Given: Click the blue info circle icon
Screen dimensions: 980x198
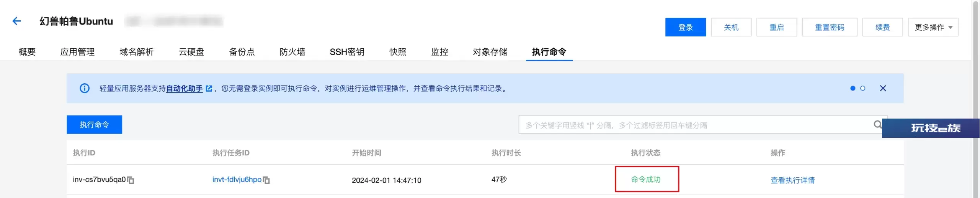Looking at the screenshot, I should [x=84, y=88].
